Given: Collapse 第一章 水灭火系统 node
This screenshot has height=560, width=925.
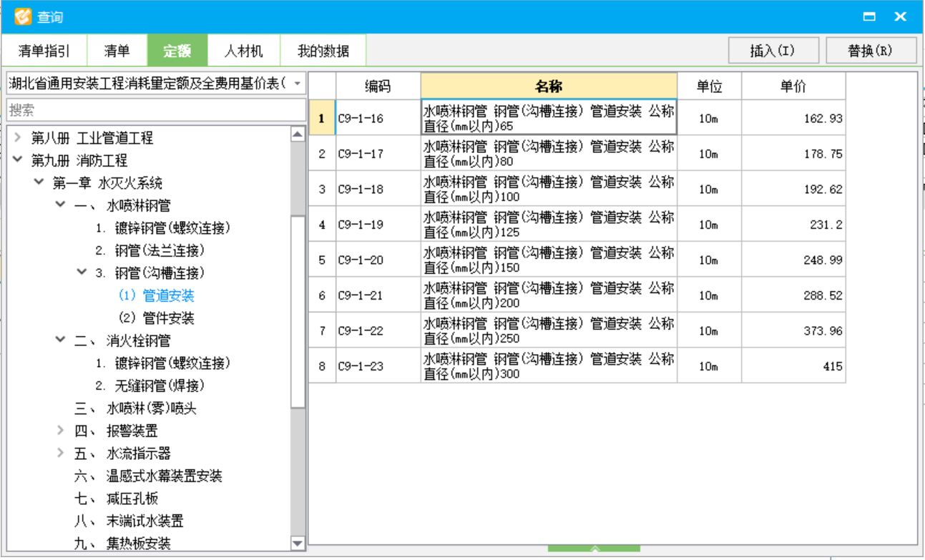Looking at the screenshot, I should click(x=39, y=182).
